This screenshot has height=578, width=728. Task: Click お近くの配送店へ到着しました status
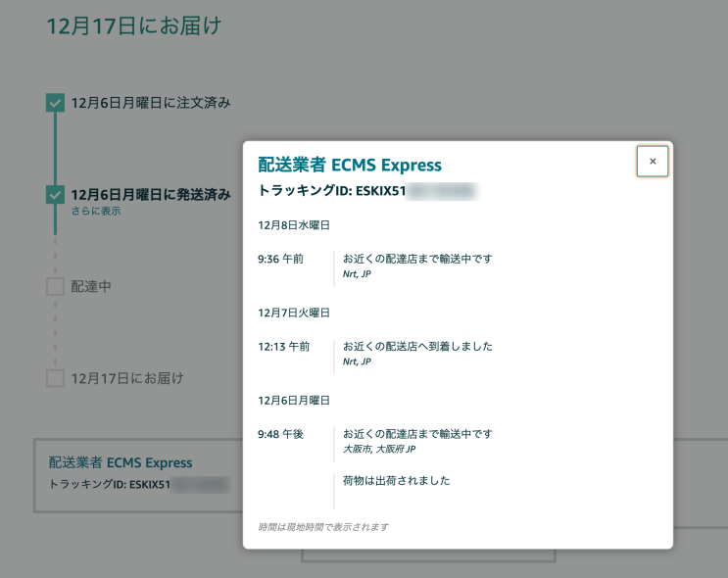417,347
